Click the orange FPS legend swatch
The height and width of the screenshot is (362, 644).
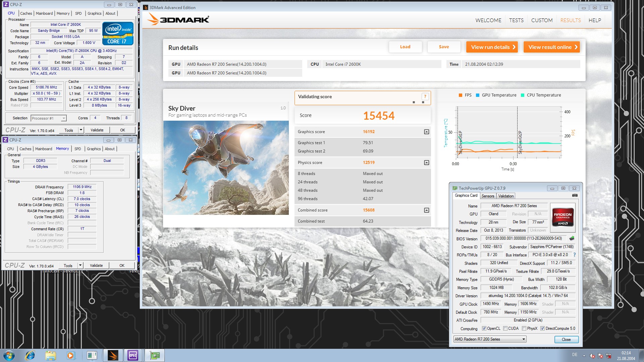[x=461, y=95]
